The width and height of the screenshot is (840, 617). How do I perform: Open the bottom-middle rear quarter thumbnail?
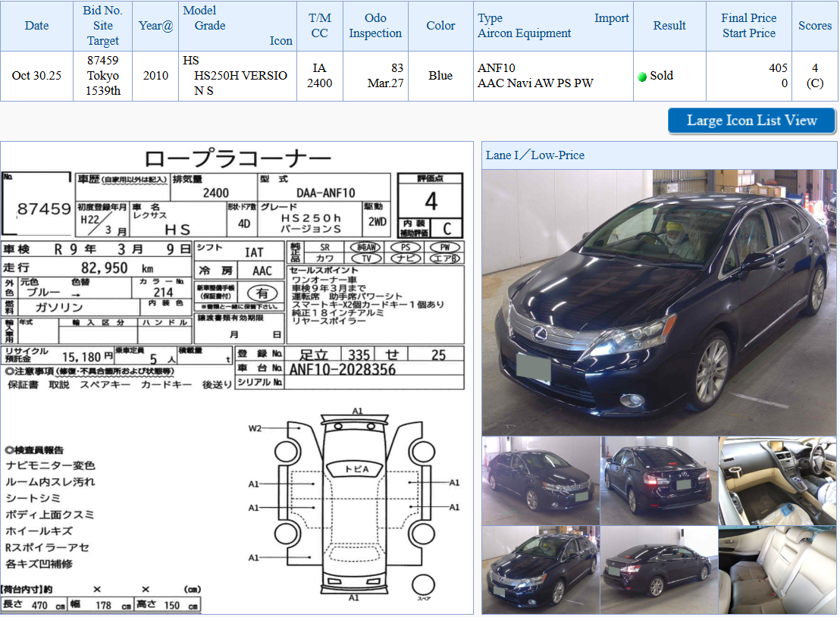659,570
